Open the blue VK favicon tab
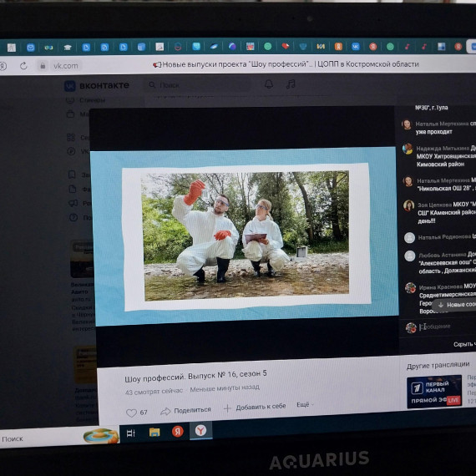Image resolution: width=476 pixels, height=476 pixels. (x=356, y=47)
